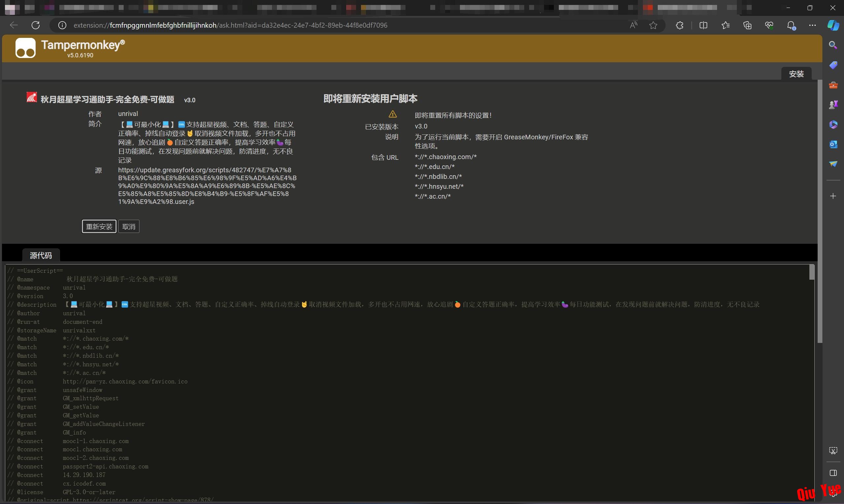The height and width of the screenshot is (504, 844).
Task: Click the // ==UserScript== header line
Action: click(35, 271)
